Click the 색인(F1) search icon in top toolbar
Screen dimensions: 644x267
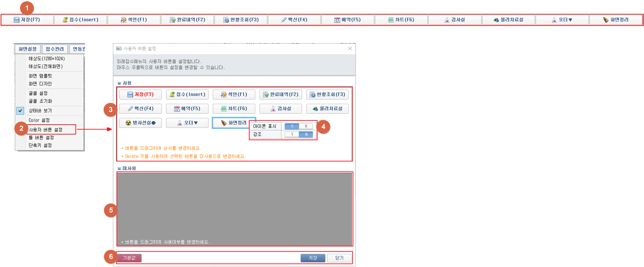click(x=123, y=20)
